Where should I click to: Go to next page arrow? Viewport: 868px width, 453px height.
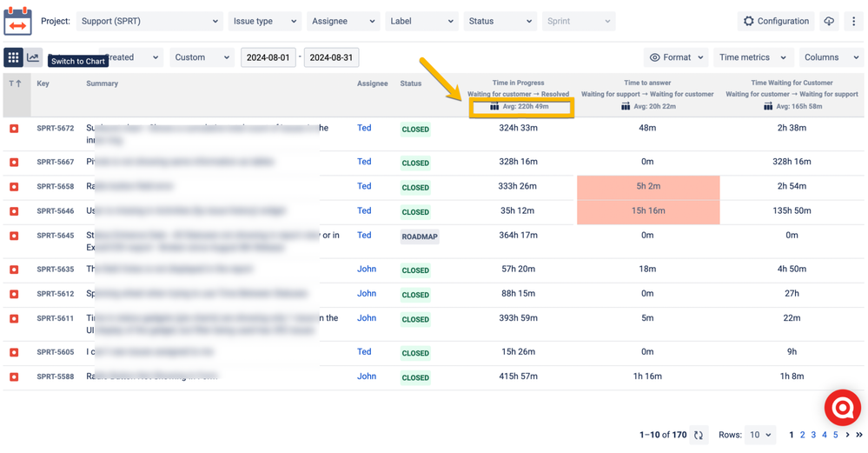tap(847, 435)
